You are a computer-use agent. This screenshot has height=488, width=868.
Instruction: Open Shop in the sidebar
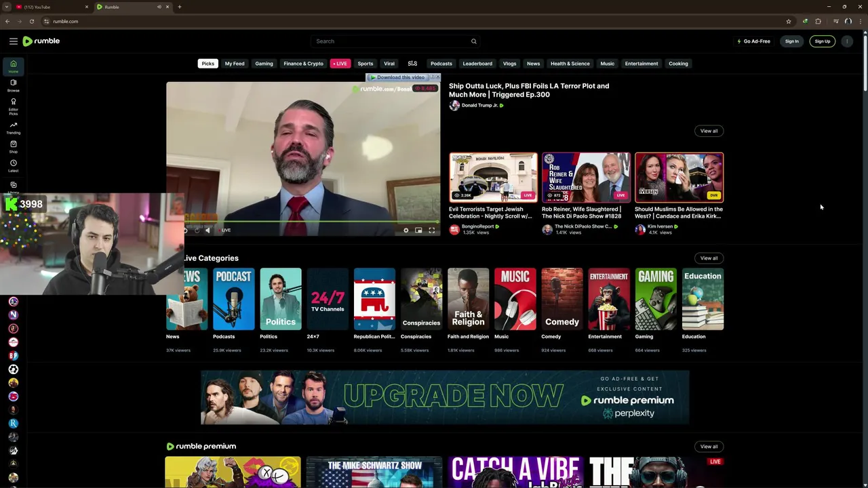point(13,147)
